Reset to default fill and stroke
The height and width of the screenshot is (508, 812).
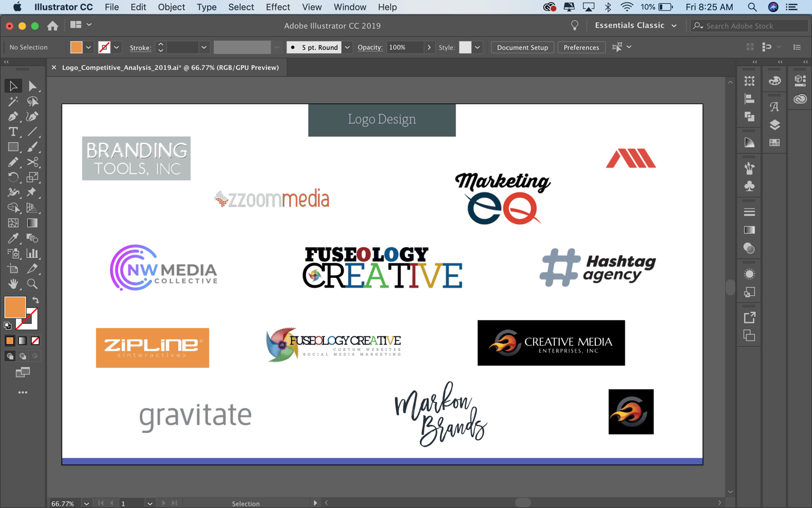[x=7, y=325]
